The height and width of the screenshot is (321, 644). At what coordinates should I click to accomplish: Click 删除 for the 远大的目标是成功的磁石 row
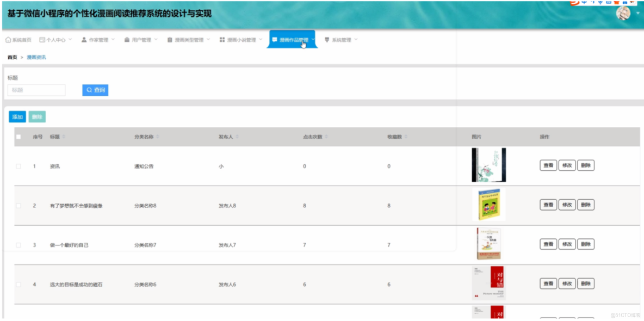click(x=586, y=283)
